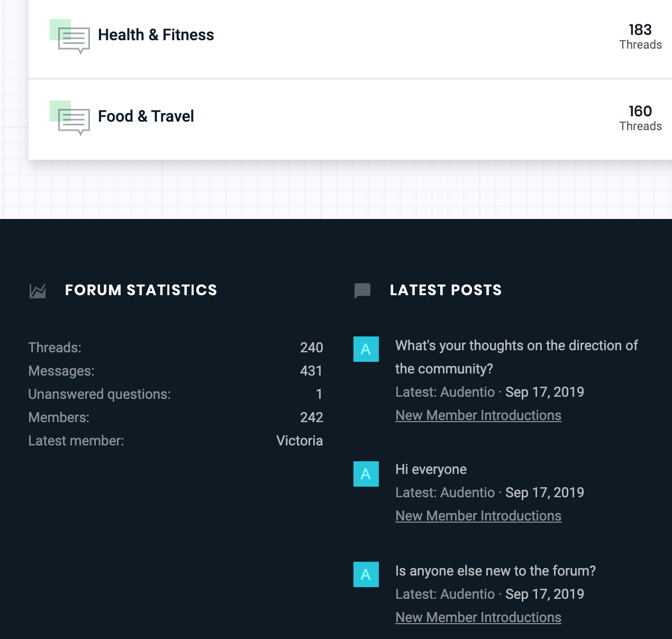Screen dimensions: 672x639
Task: Click New Member Introductions under third post
Action: pos(478,618)
